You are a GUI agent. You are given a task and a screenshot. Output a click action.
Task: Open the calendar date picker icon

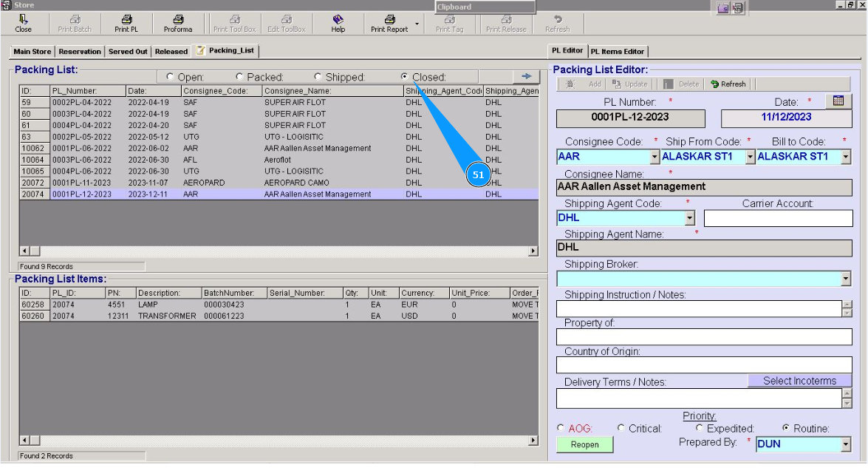tap(838, 101)
